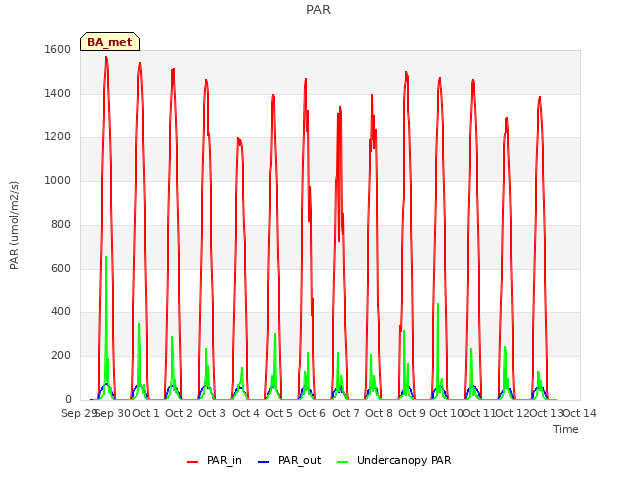Click the Oct 2 x-axis date label
The width and height of the screenshot is (640, 480).
pos(179,413)
